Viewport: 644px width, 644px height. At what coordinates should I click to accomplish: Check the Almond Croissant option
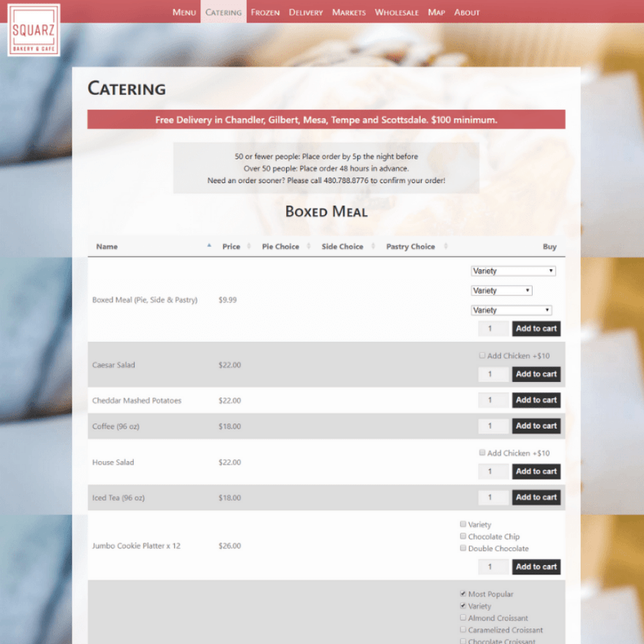pyautogui.click(x=463, y=618)
